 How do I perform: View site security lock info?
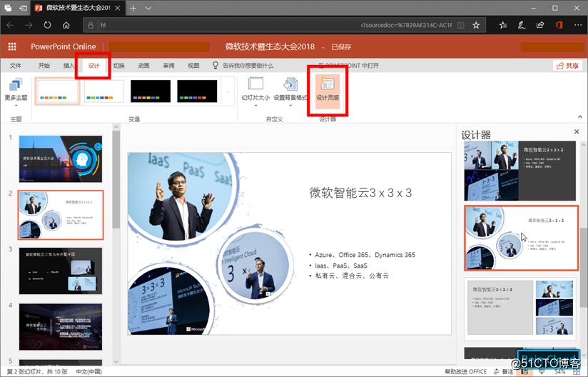click(x=91, y=25)
